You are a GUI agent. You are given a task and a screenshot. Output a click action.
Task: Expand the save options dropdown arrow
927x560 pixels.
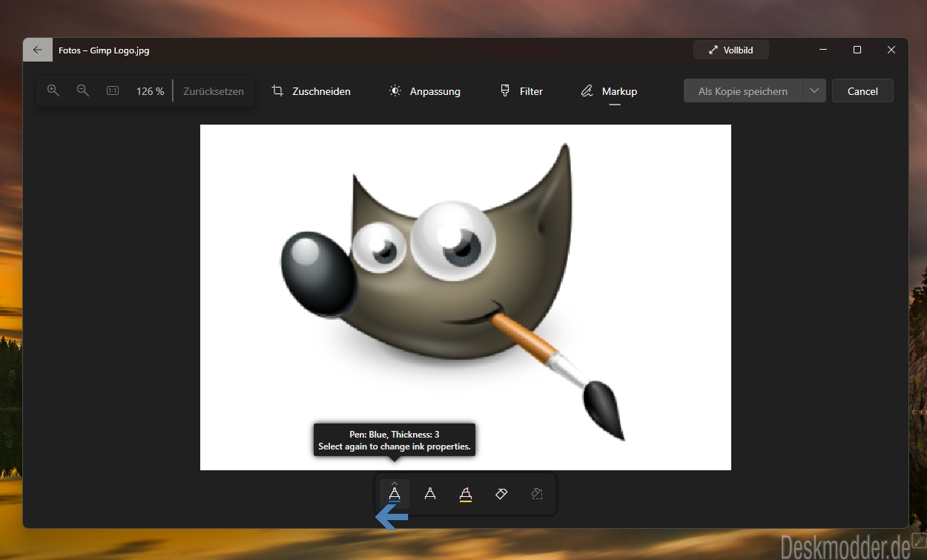click(x=814, y=91)
